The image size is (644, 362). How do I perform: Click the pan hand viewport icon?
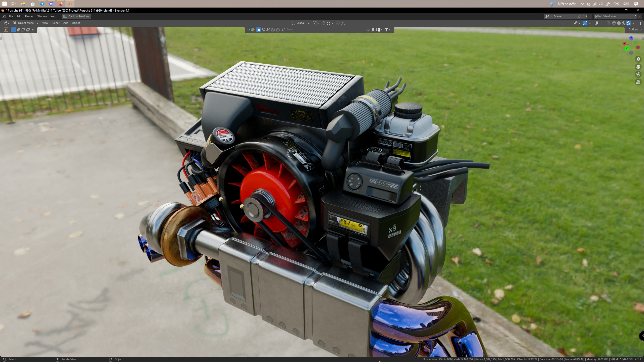pos(638,67)
